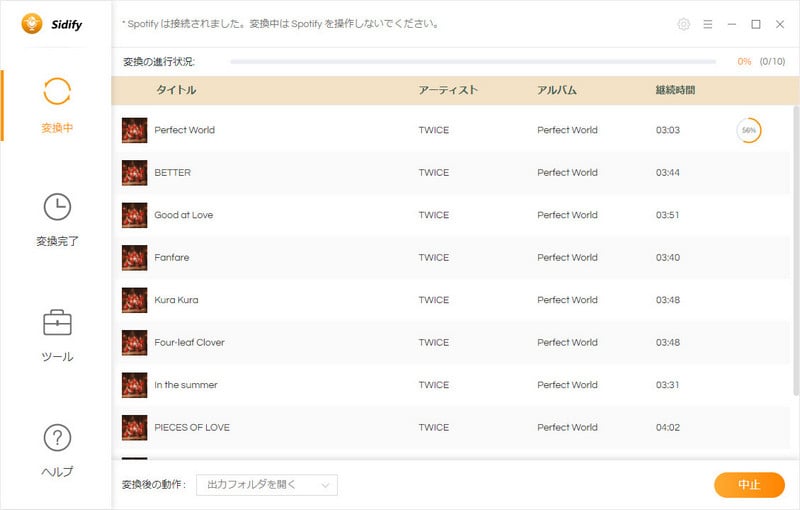This screenshot has width=800, height=510.
Task: Click the BETTER track album thumbnail
Action: pyautogui.click(x=134, y=172)
